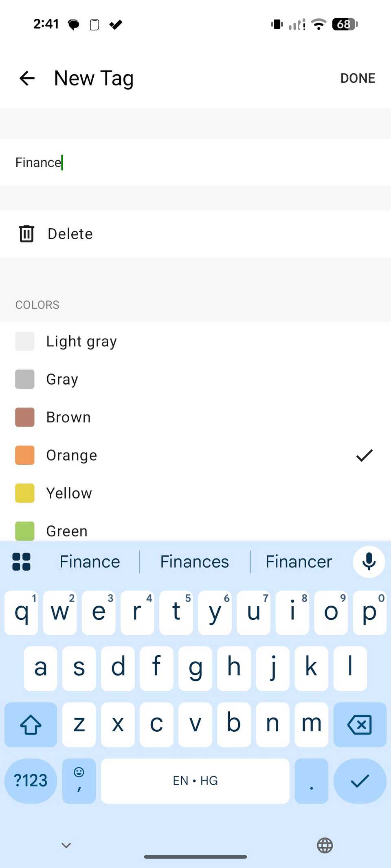Screen dimensions: 391x868
Task: Tap the back arrow icon
Action: click(x=27, y=78)
